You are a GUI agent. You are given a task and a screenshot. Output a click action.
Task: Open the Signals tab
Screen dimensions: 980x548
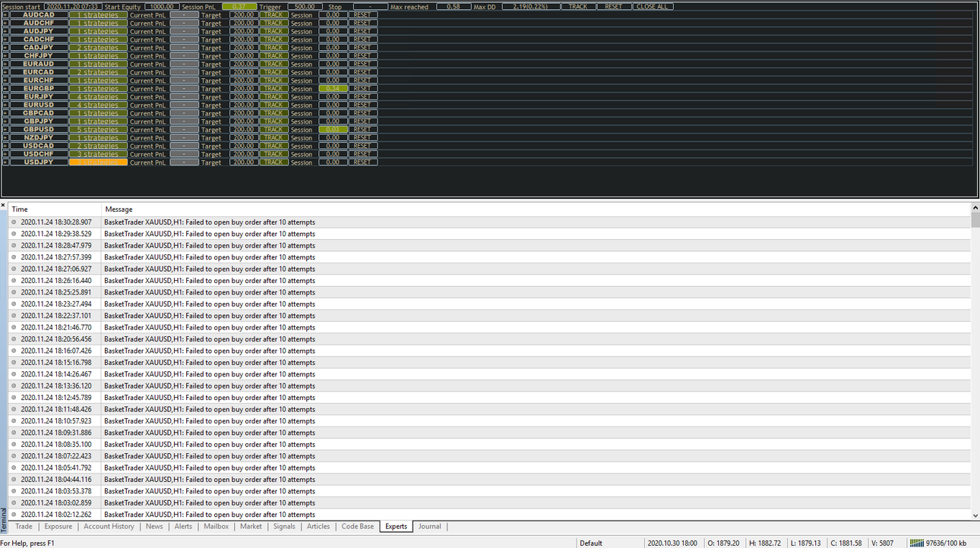pos(284,527)
